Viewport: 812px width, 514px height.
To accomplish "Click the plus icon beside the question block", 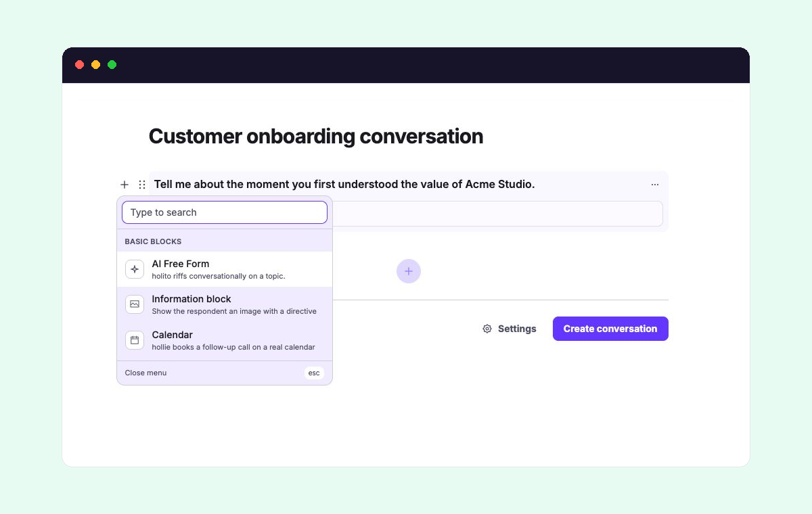I will (125, 185).
